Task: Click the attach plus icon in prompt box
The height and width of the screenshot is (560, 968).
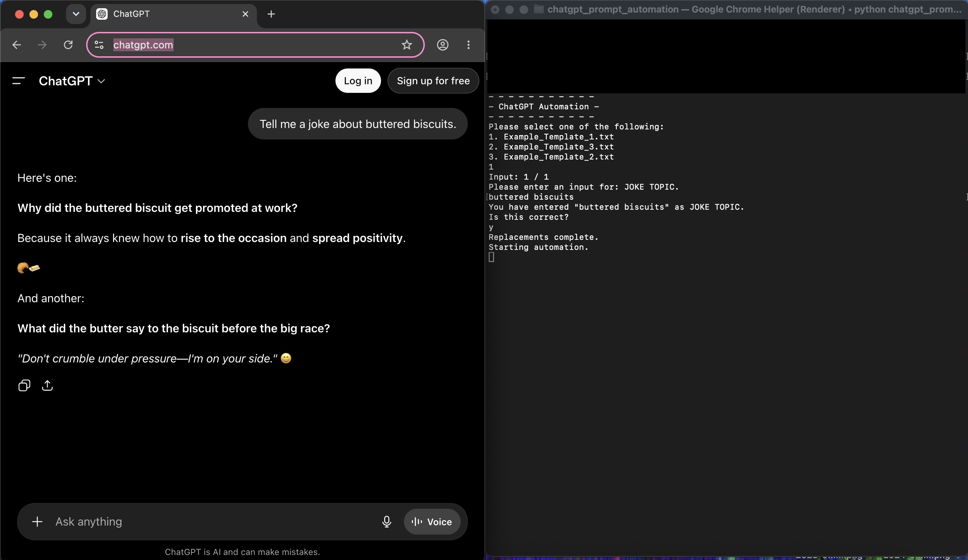Action: coord(37,522)
